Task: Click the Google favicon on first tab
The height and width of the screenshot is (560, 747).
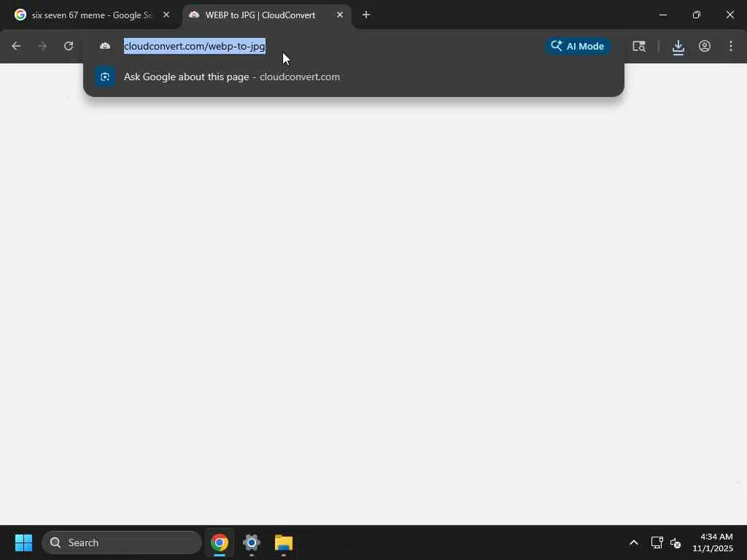Action: [20, 15]
